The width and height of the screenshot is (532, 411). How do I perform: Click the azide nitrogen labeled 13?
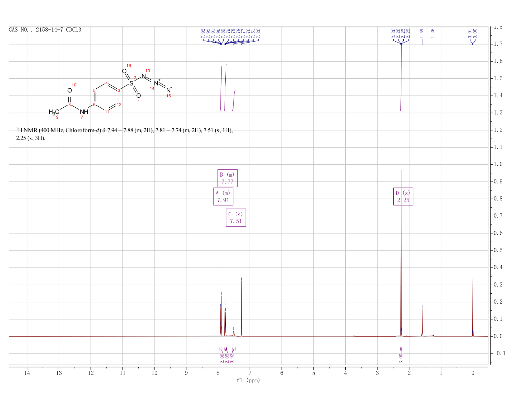tap(143, 76)
